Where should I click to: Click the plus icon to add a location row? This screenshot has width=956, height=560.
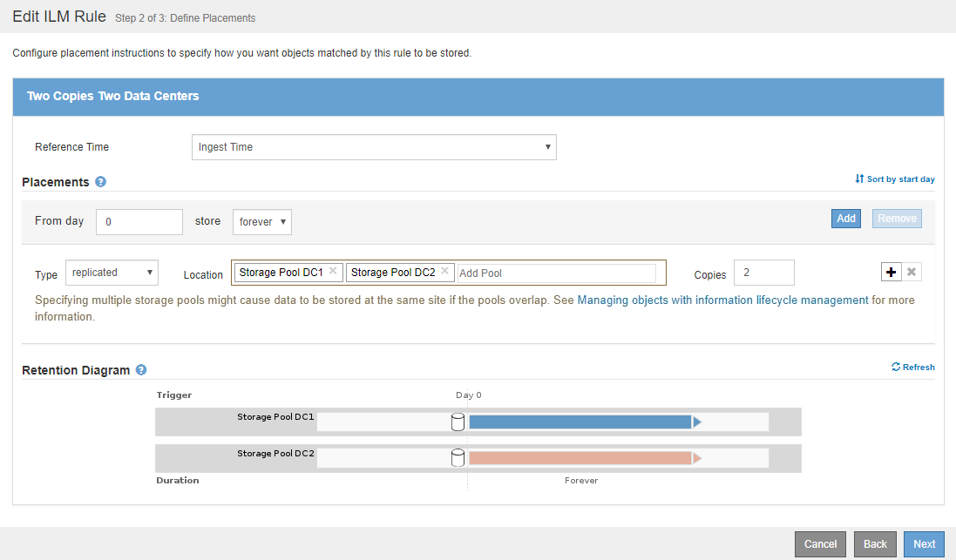891,273
